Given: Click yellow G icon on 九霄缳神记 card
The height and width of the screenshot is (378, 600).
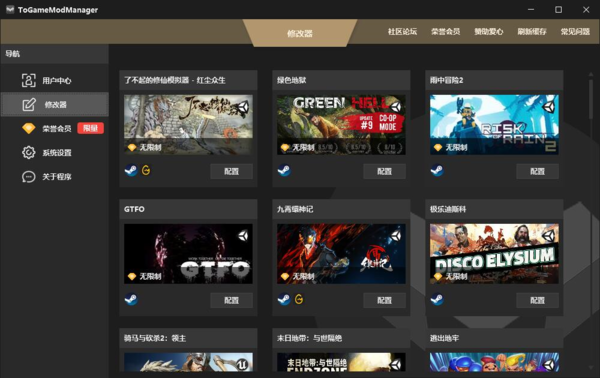Looking at the screenshot, I should (x=299, y=299).
